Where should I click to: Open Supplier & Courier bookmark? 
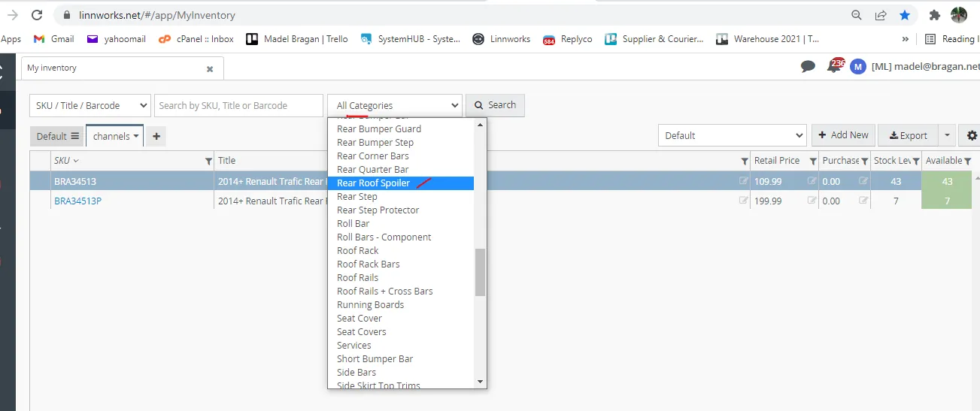654,39
